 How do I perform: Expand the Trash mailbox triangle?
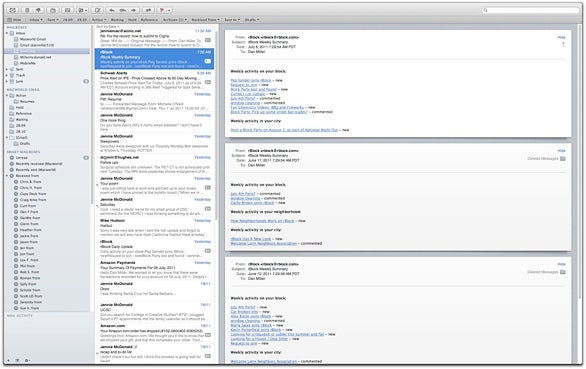[7, 75]
